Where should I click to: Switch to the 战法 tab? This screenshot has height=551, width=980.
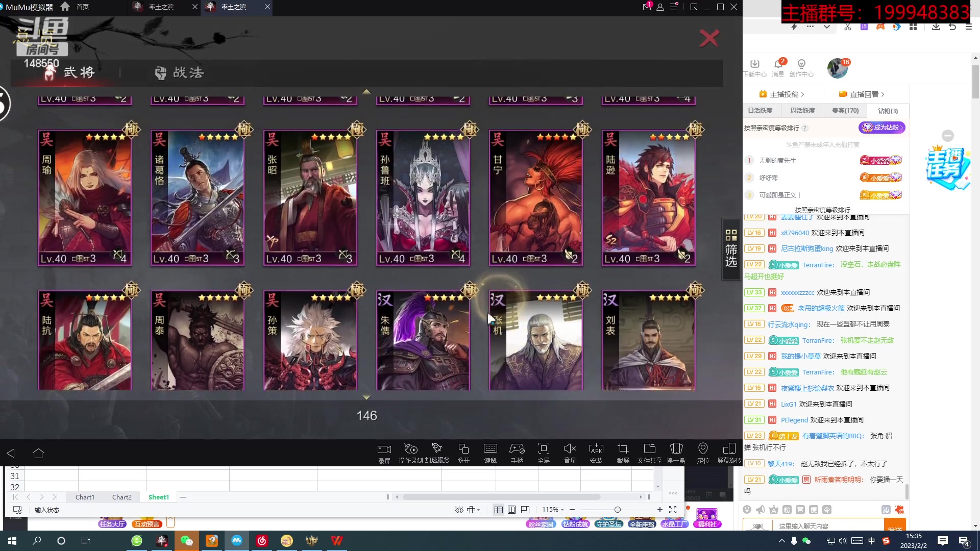point(179,73)
